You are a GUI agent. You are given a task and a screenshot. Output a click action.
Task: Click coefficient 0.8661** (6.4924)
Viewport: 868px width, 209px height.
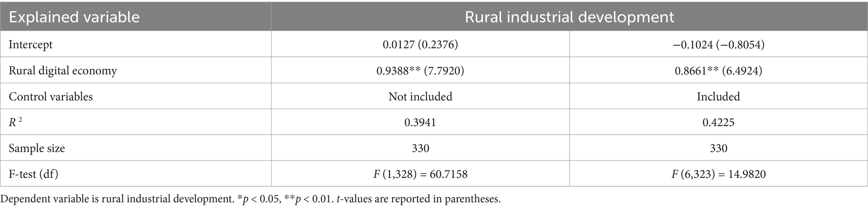coord(718,70)
